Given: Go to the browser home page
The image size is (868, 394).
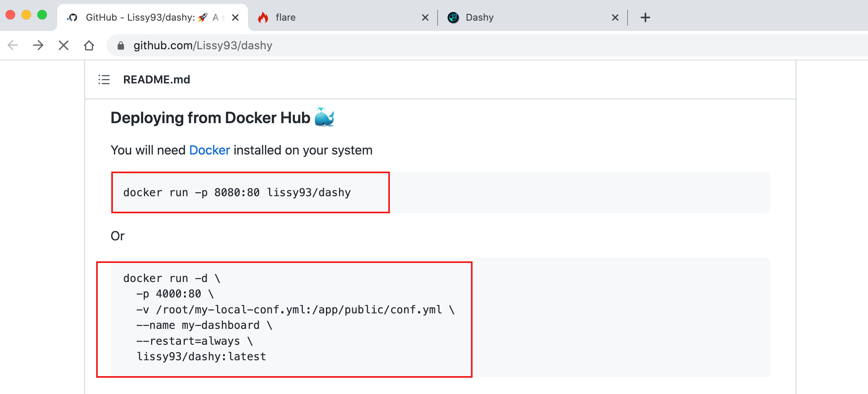Looking at the screenshot, I should pyautogui.click(x=89, y=45).
